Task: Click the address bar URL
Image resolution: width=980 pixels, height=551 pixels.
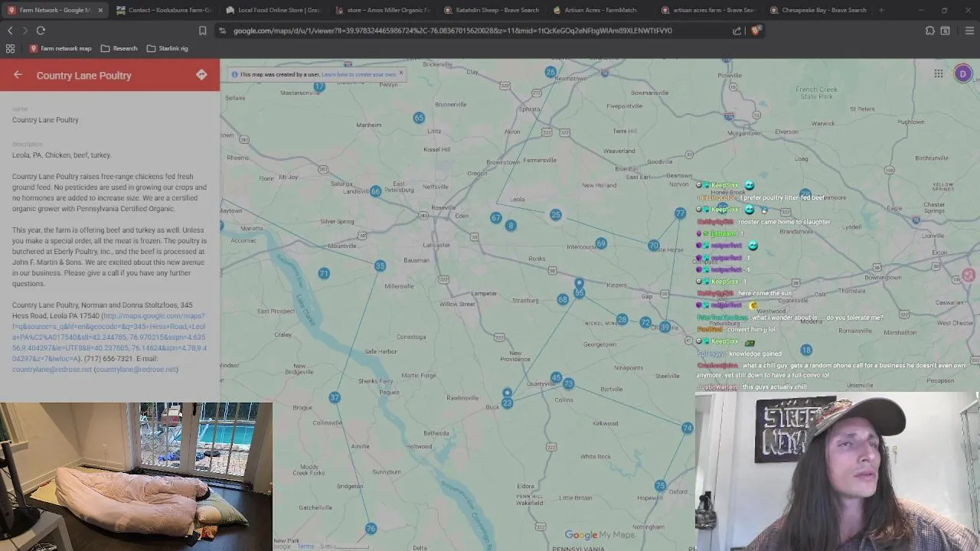Action: 452,31
